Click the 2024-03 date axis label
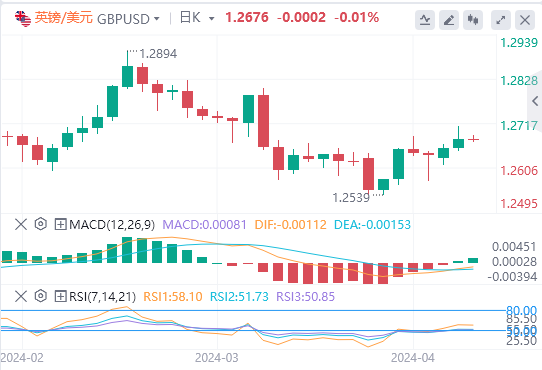Image resolution: width=542 pixels, height=370 pixels. (x=217, y=358)
